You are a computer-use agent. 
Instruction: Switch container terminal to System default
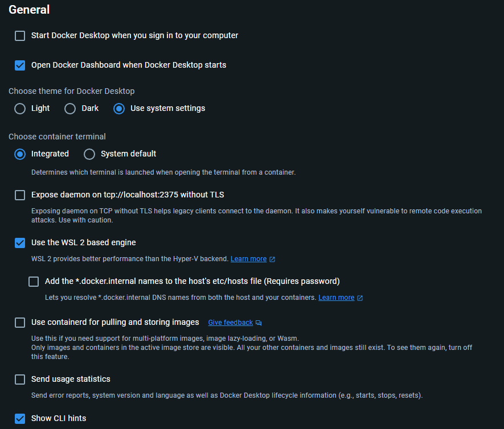[89, 154]
